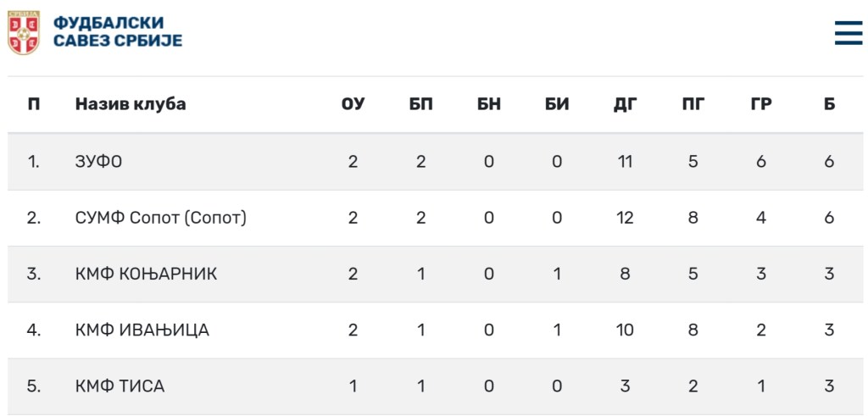Click the ПГ column header
This screenshot has height=416, width=868.
point(693,104)
